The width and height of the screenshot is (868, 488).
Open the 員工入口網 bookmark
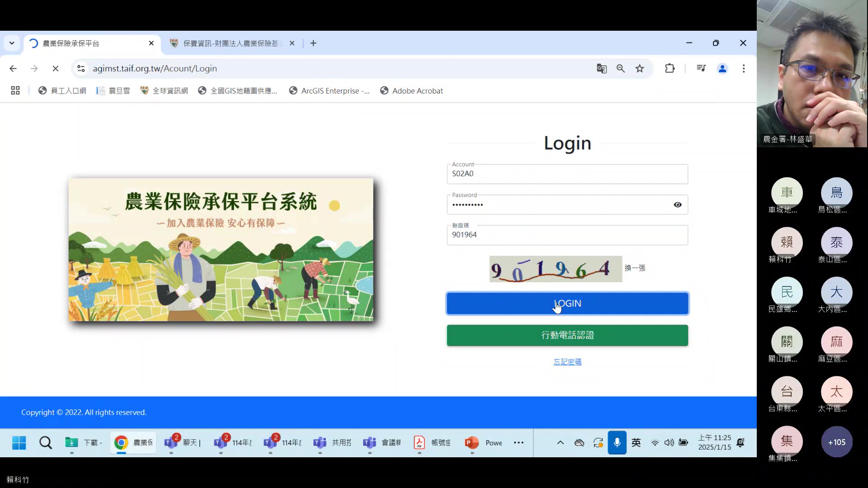62,91
